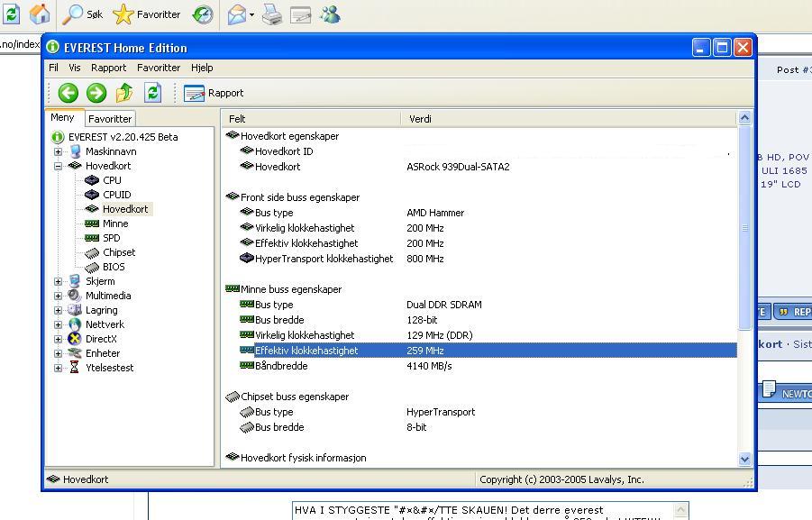Select the highlighted Hovedkort tree item
The height and width of the screenshot is (520, 812).
tap(125, 209)
